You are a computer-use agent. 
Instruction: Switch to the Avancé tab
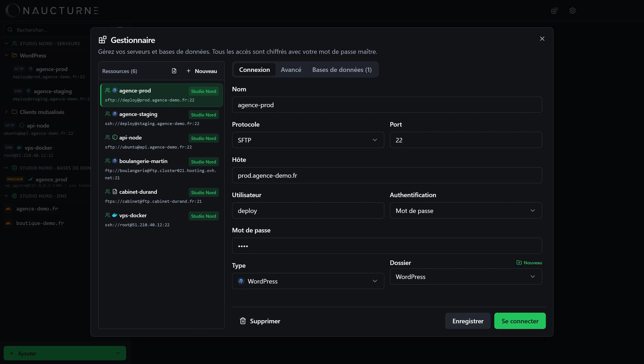[x=291, y=70]
